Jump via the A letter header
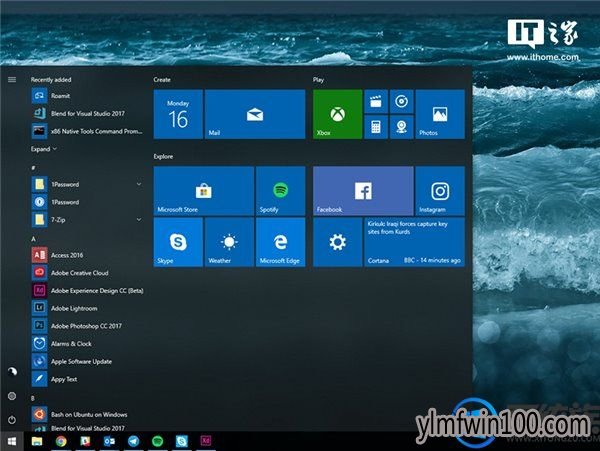The width and height of the screenshot is (600, 451). point(33,239)
